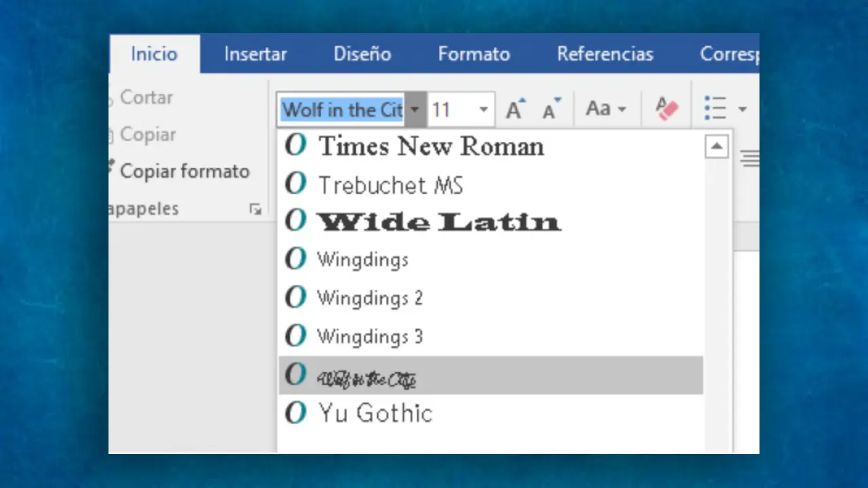Pick the Yu Gothic font entry

point(375,413)
